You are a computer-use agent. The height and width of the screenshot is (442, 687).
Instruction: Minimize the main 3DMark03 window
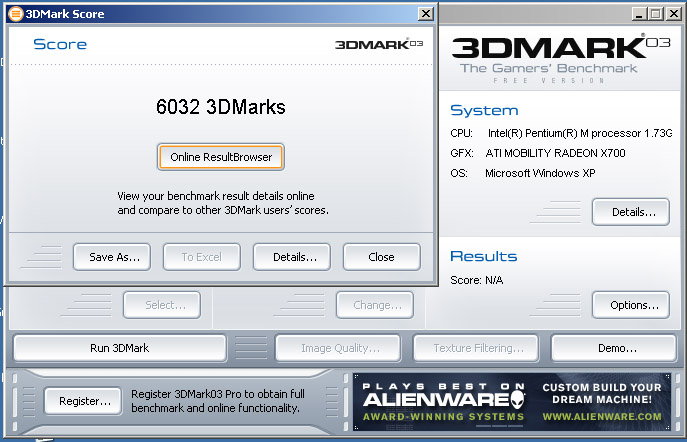coord(639,14)
